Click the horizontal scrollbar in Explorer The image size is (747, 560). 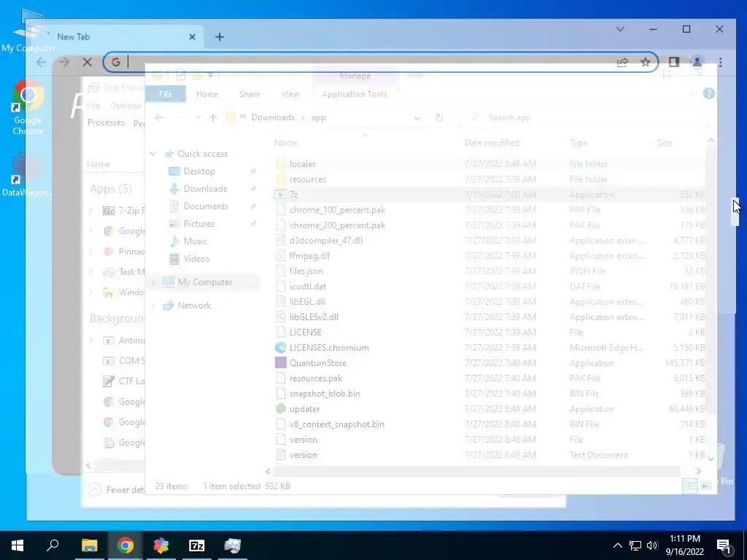click(x=476, y=471)
